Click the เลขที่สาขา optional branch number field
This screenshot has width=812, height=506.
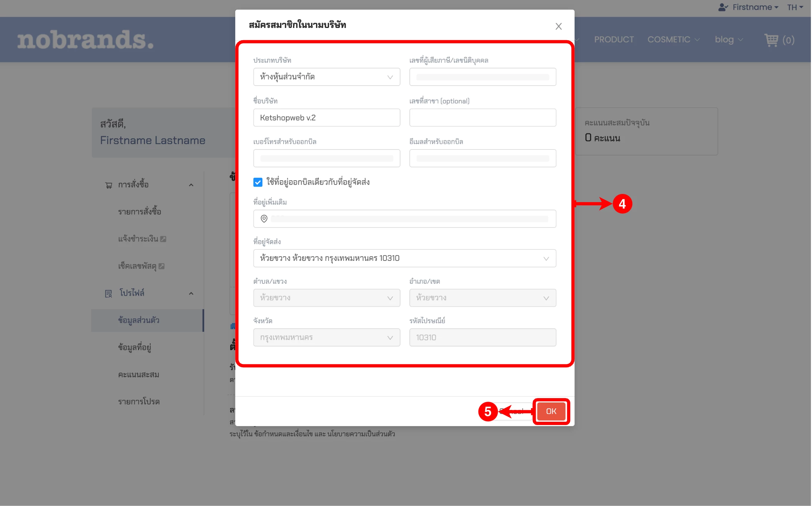[x=482, y=118]
